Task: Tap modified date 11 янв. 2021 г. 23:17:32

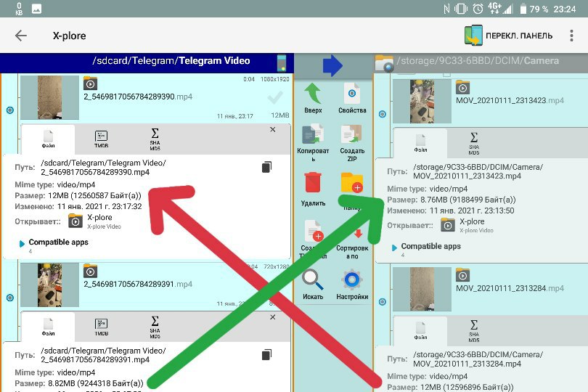Action: [99, 206]
